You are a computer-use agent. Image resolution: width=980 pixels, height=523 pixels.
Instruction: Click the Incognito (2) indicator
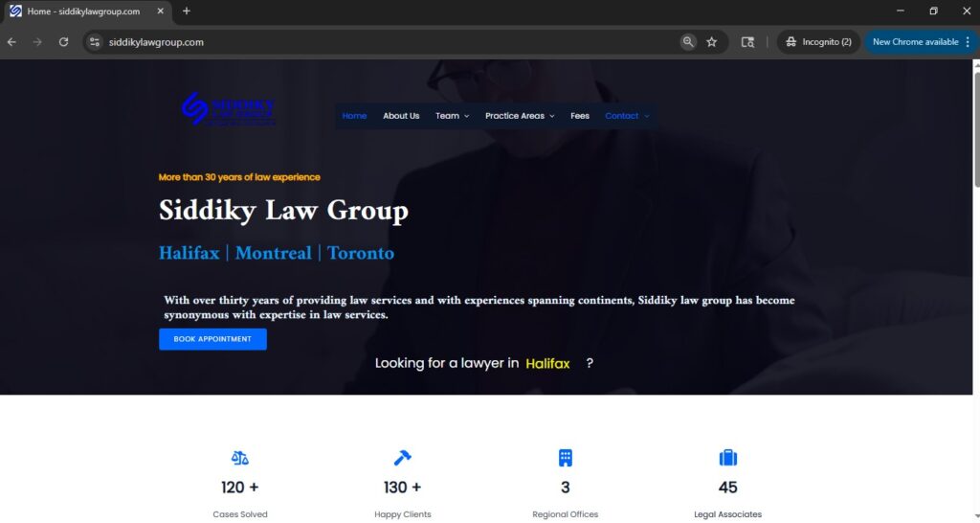pos(819,42)
